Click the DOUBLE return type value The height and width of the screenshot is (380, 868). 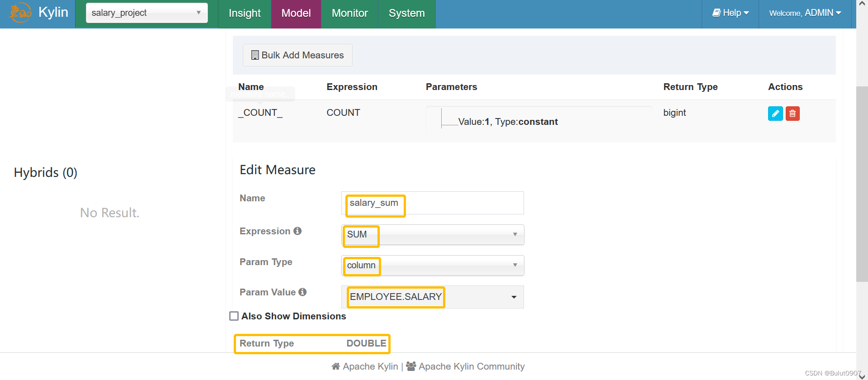pyautogui.click(x=366, y=343)
